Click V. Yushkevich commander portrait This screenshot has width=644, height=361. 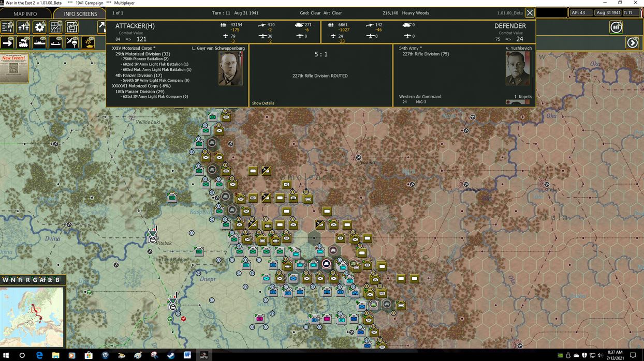click(x=518, y=68)
